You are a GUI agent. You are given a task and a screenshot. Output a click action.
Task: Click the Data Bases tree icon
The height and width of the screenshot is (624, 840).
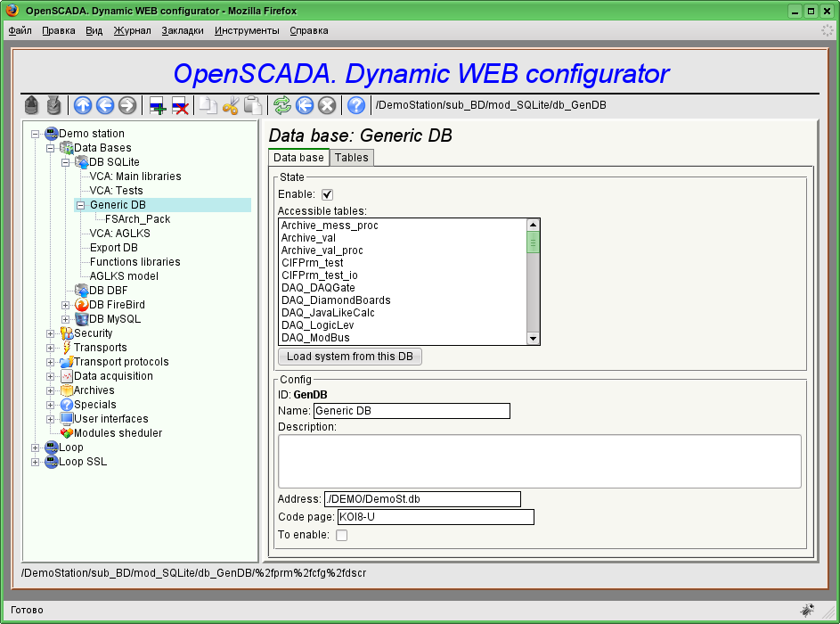tap(67, 147)
